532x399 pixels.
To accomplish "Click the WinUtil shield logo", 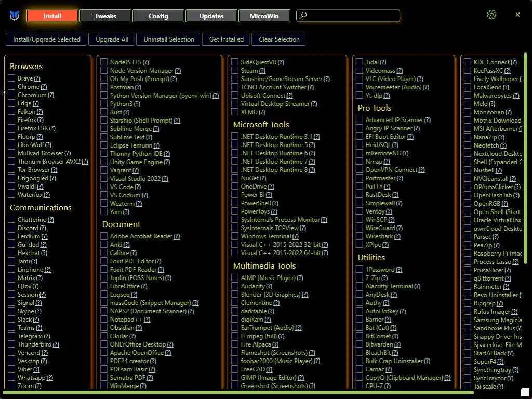I will (x=14, y=16).
